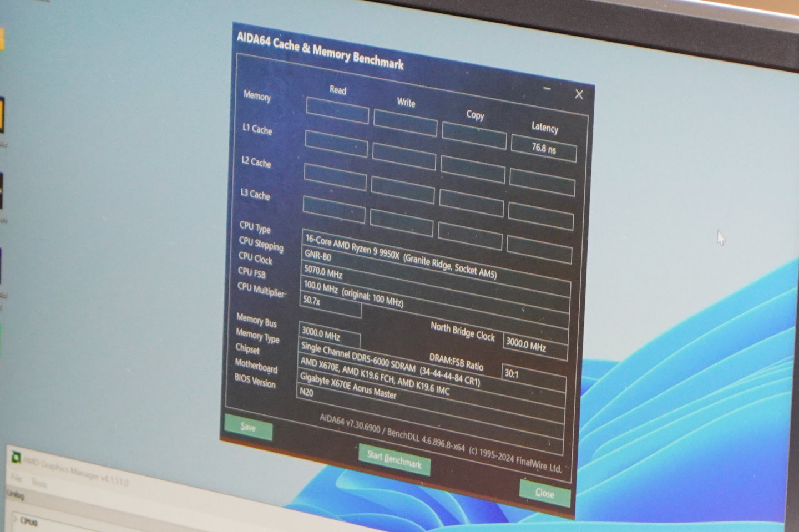Click the Read column header
This screenshot has width=799, height=532.
click(x=338, y=90)
